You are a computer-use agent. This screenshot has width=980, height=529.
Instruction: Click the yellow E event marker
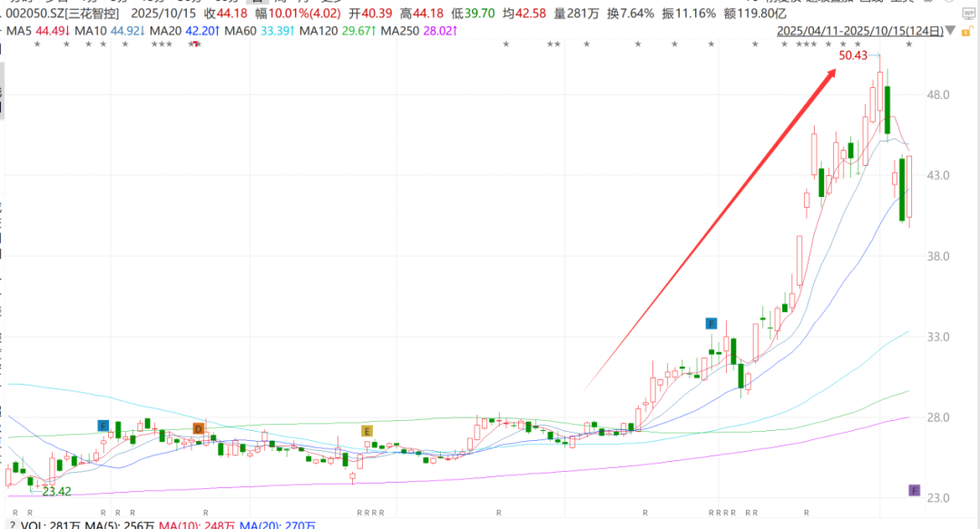tap(367, 431)
